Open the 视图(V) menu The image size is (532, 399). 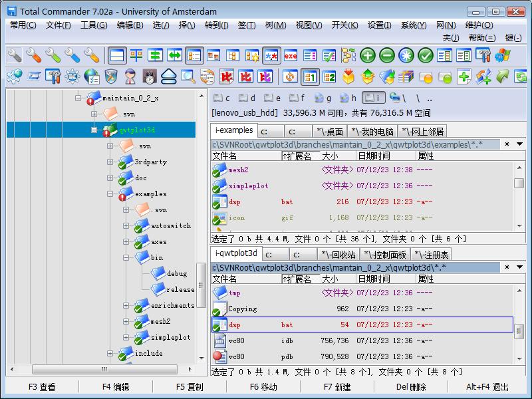(x=309, y=25)
